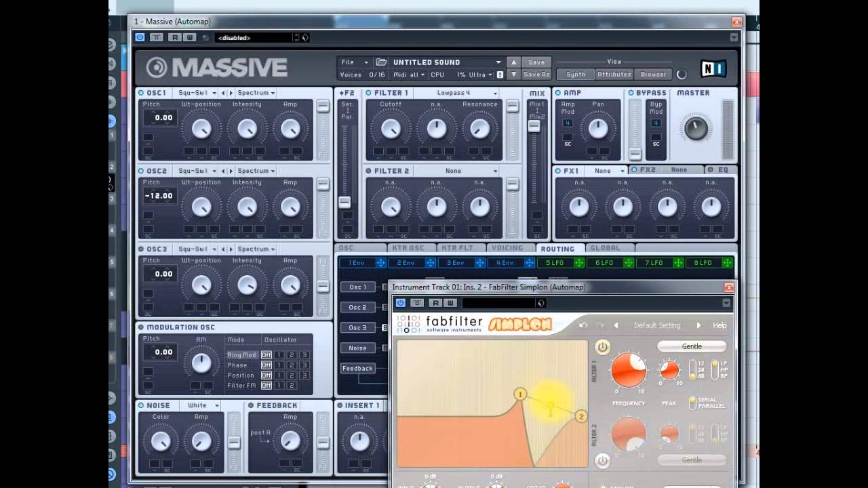The height and width of the screenshot is (488, 868).
Task: Toggle the MODULATION OSC on/off indicator
Action: click(141, 327)
